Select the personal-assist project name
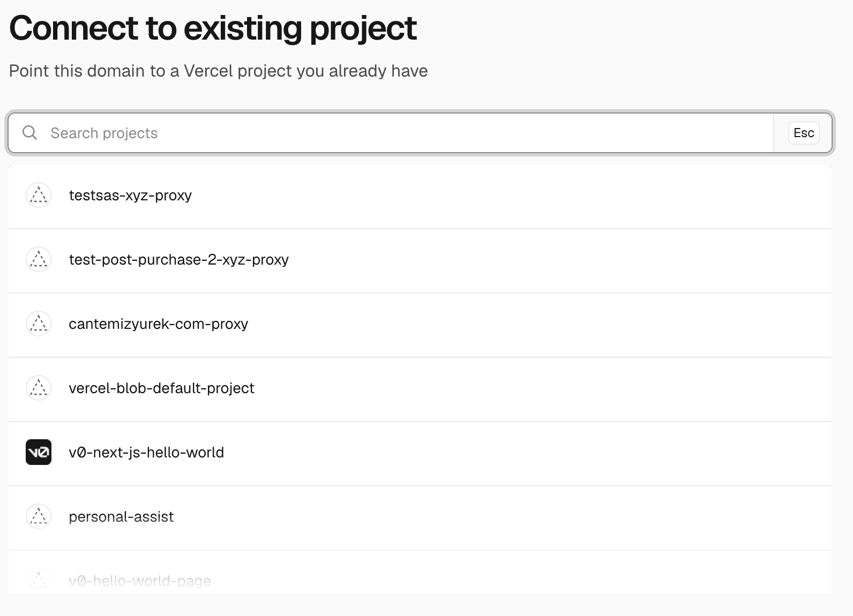The height and width of the screenshot is (616, 853). (121, 517)
